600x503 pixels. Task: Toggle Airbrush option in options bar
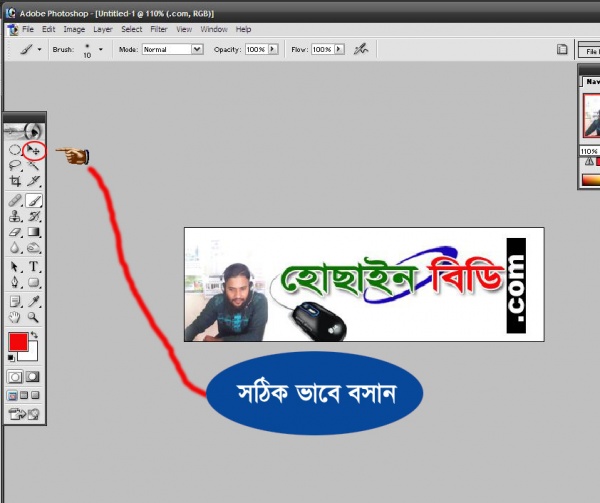coord(360,49)
